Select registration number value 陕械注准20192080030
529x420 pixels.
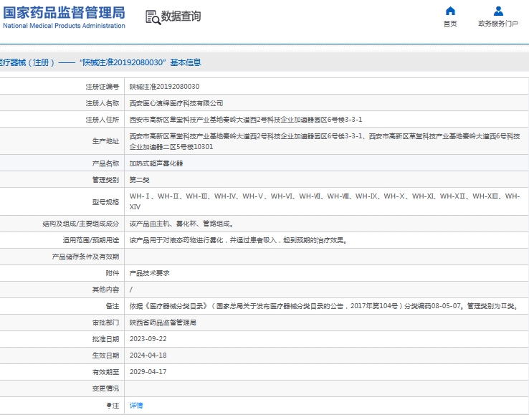point(164,87)
